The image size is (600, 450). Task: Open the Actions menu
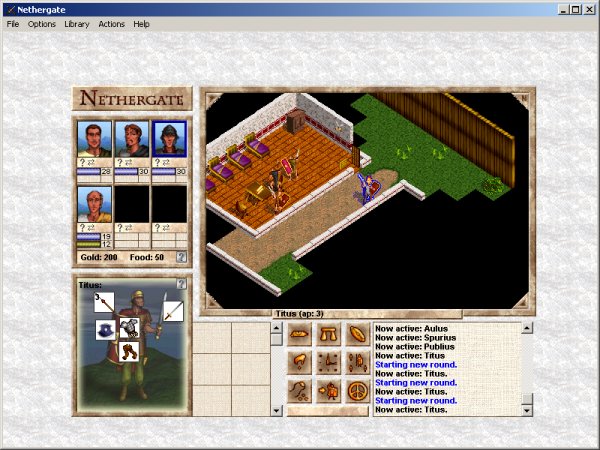[x=111, y=24]
